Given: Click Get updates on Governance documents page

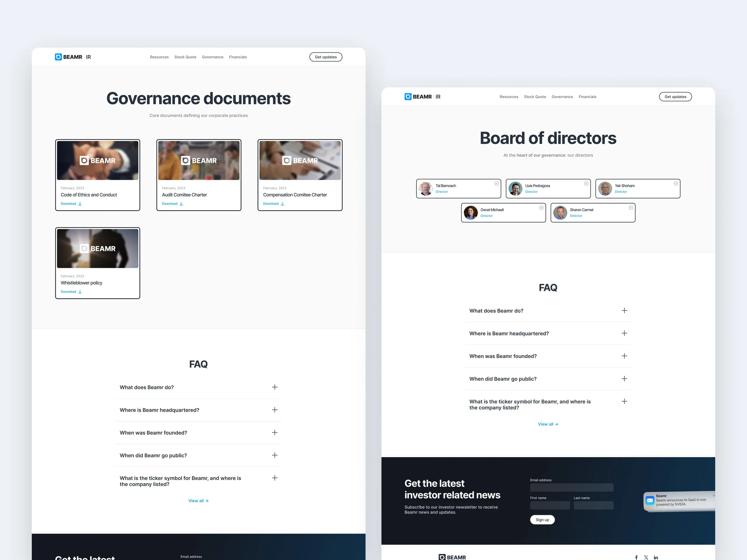Looking at the screenshot, I should [x=326, y=57].
